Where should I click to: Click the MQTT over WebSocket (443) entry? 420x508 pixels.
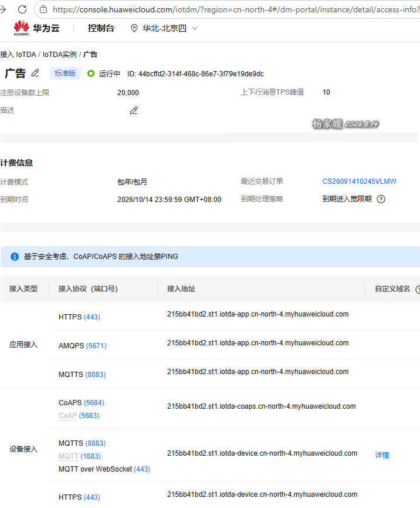click(x=104, y=469)
